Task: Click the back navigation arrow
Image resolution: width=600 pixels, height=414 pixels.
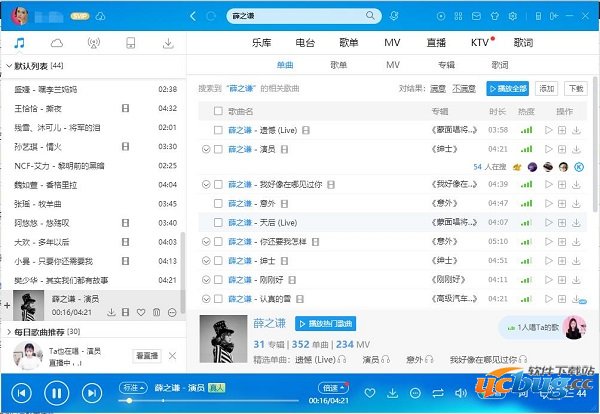Action: (193, 16)
